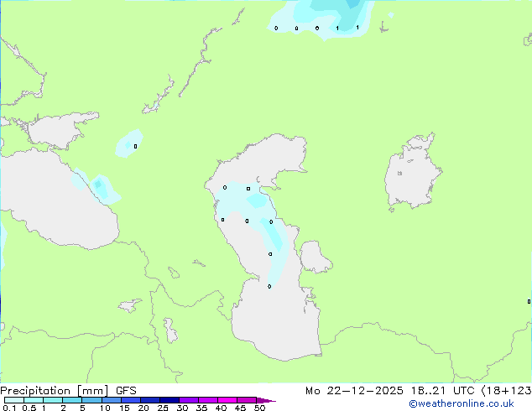
Task: Click the "(18+123" forecast offset text
Action: (x=506, y=391)
